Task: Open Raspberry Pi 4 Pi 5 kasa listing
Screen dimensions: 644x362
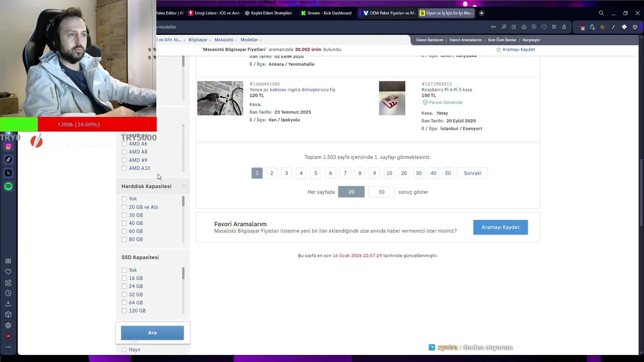Action: click(x=447, y=89)
